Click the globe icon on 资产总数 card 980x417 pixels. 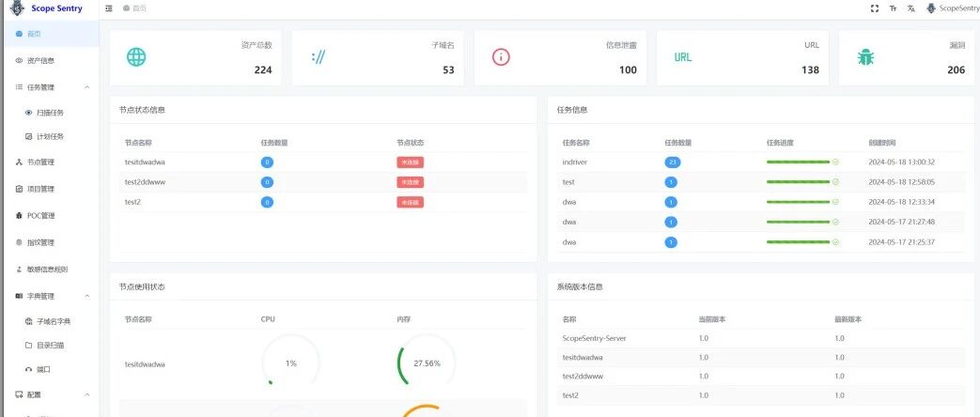(136, 57)
